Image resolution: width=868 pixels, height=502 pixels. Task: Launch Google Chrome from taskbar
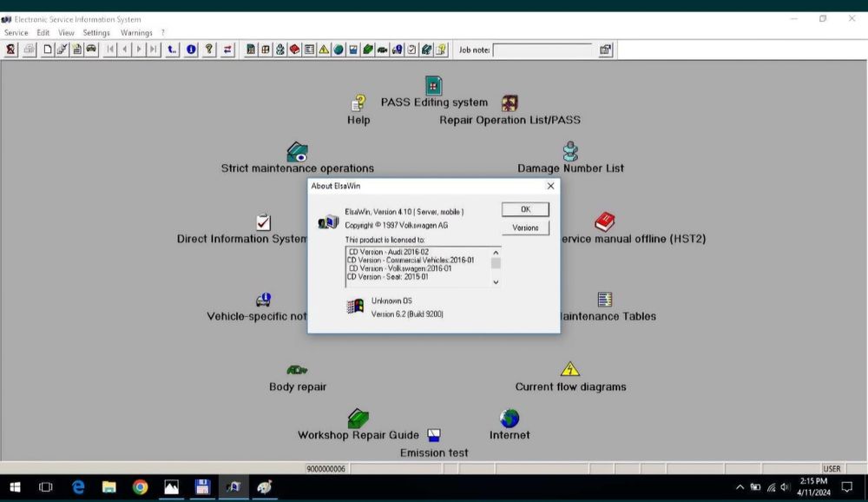coord(140,487)
